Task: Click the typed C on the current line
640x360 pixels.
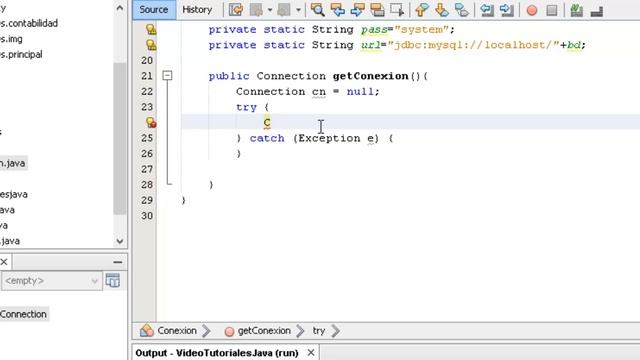Action: point(267,122)
